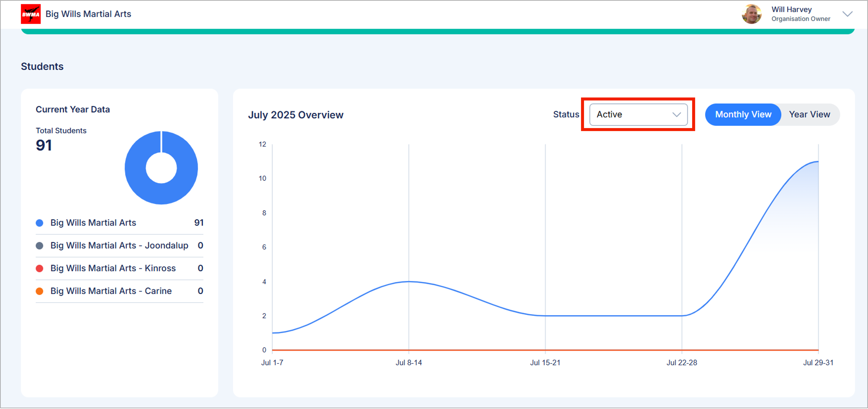Image resolution: width=868 pixels, height=409 pixels.
Task: Click the orange Carine legend dot
Action: pyautogui.click(x=39, y=291)
